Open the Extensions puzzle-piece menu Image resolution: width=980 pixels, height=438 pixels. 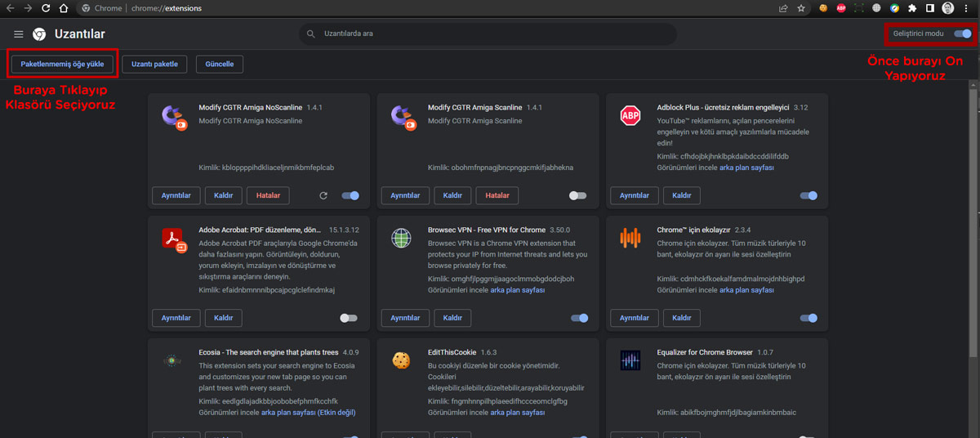[912, 8]
